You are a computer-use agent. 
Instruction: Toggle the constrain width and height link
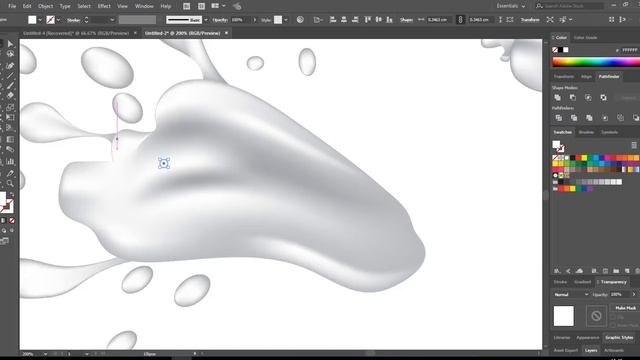point(460,20)
